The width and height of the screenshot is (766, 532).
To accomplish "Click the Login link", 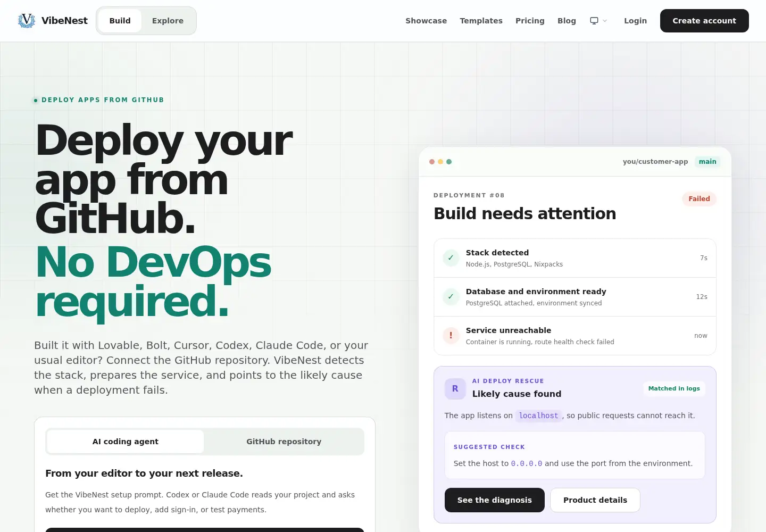I will click(x=635, y=21).
